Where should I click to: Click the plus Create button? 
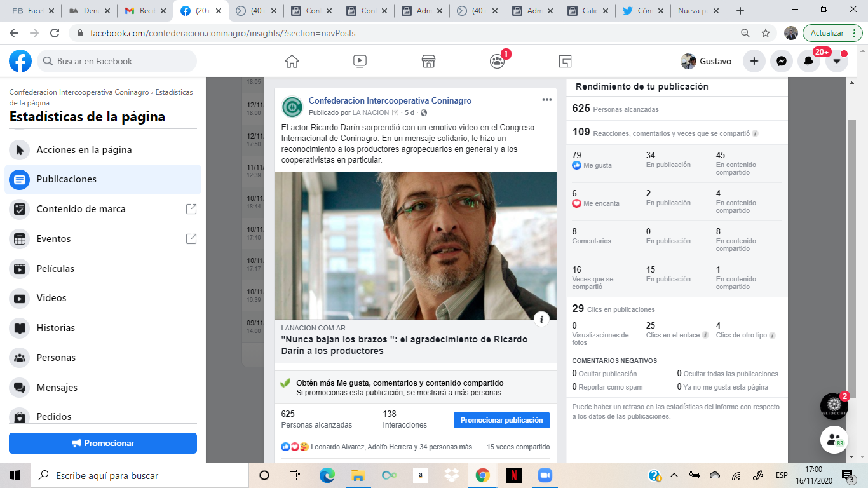coord(754,61)
